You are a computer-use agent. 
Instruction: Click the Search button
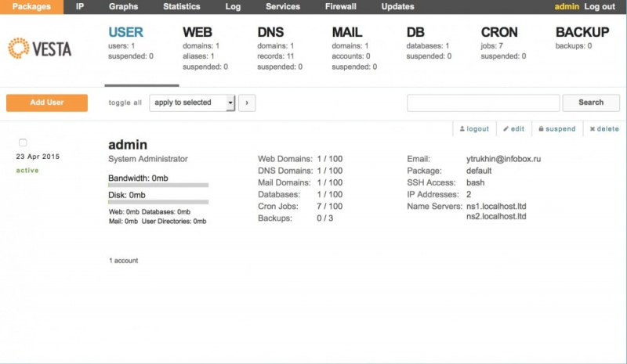click(x=590, y=103)
